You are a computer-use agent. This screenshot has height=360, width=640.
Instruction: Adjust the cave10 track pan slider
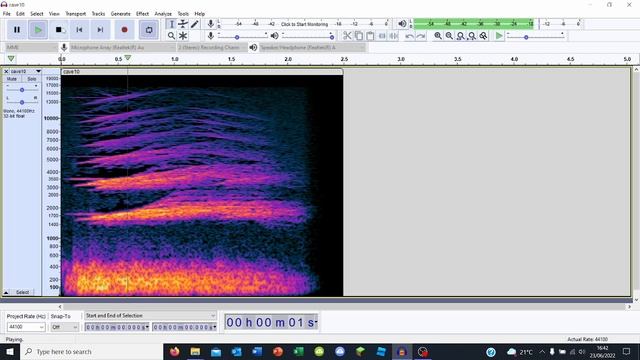[x=22, y=102]
